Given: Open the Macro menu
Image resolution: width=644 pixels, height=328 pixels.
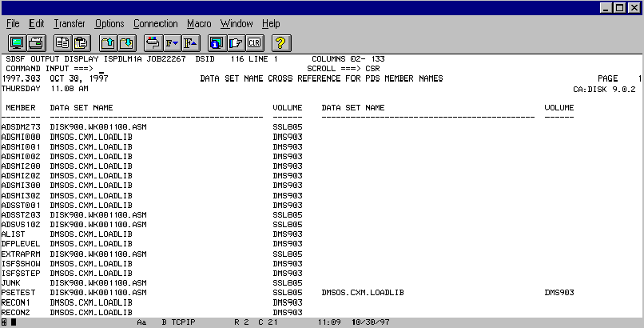Looking at the screenshot, I should point(199,24).
